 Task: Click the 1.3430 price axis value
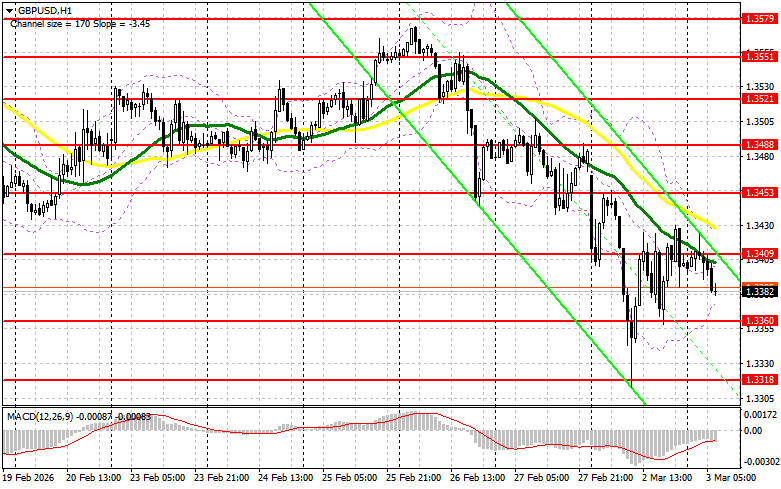pyautogui.click(x=761, y=226)
